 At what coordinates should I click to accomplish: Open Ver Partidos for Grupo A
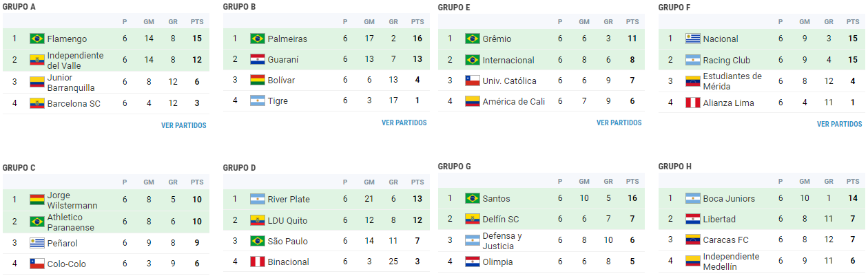pyautogui.click(x=183, y=126)
